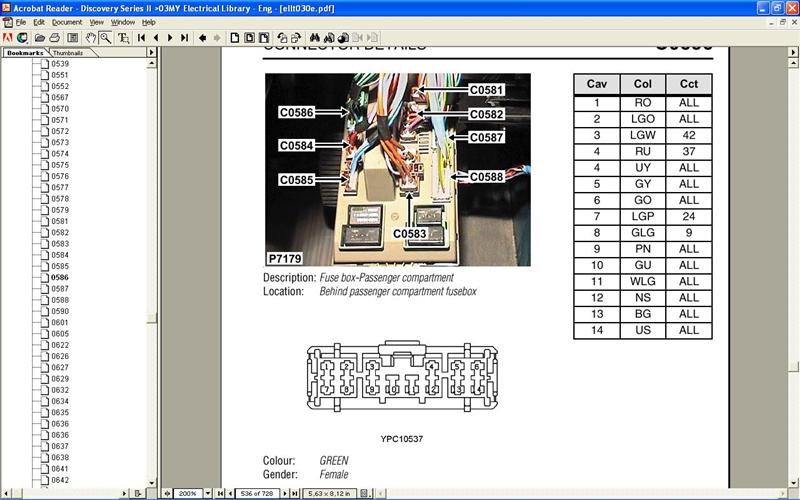Toggle the navigation pane toolbar icon
This screenshot has width=800, height=500.
(73, 38)
